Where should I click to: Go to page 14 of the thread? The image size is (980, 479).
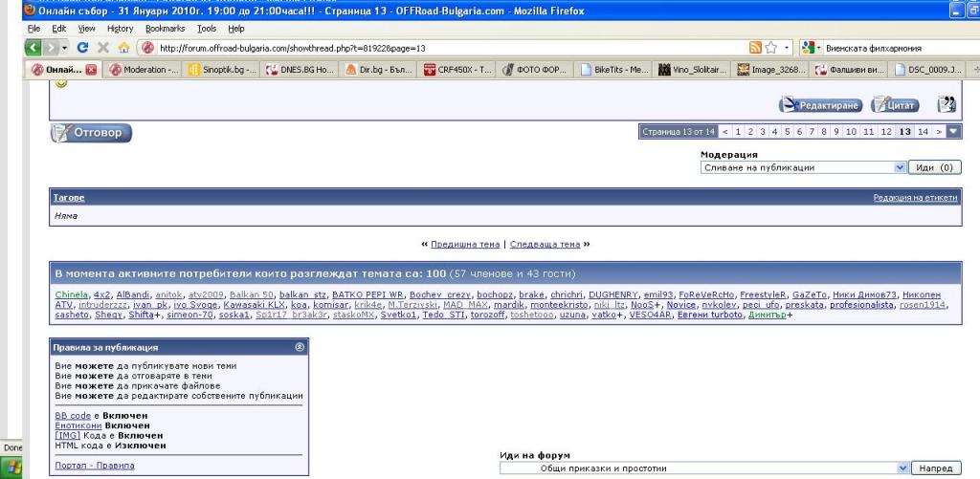(923, 132)
